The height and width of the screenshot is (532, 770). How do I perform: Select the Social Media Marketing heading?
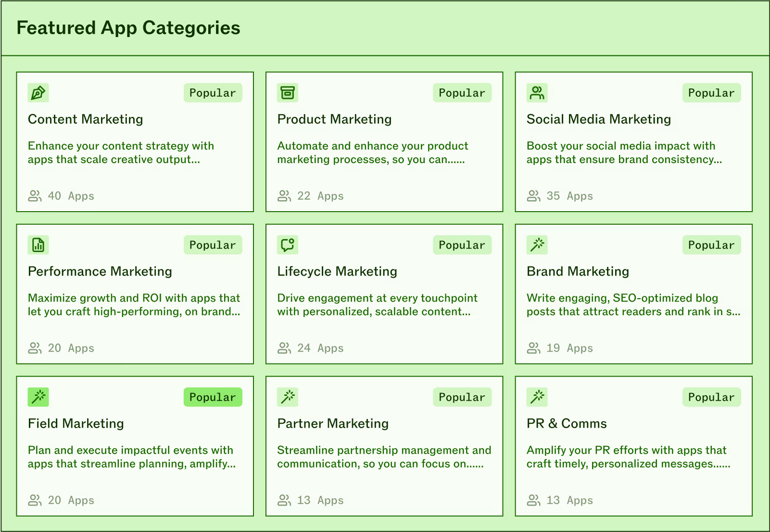tap(599, 119)
